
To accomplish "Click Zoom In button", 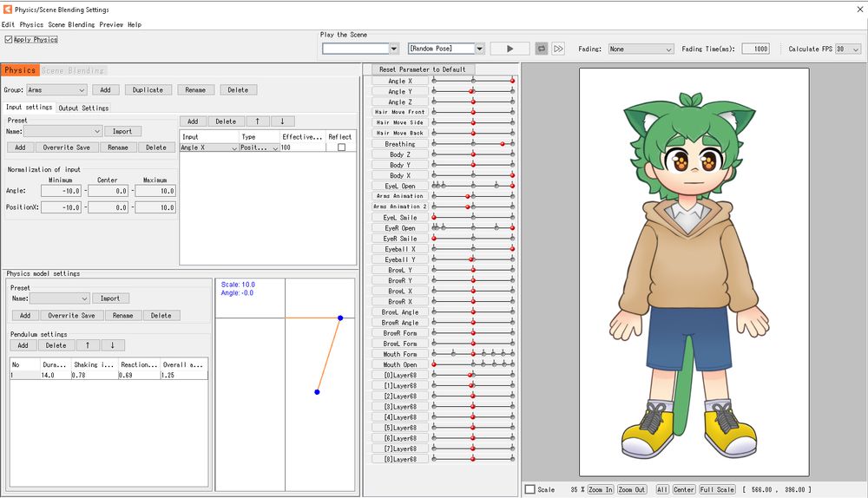I will tap(601, 489).
